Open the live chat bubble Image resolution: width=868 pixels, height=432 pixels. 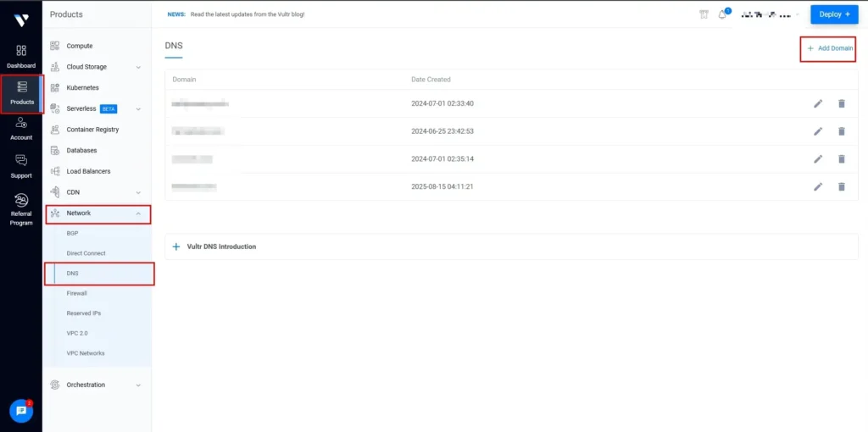pyautogui.click(x=21, y=411)
